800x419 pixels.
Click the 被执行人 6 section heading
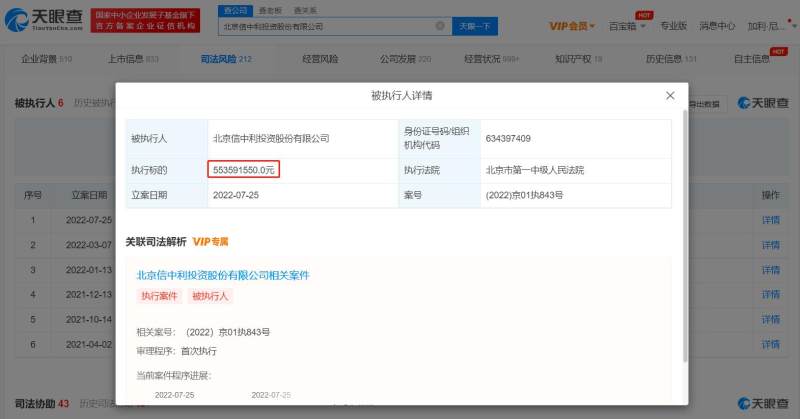click(39, 103)
